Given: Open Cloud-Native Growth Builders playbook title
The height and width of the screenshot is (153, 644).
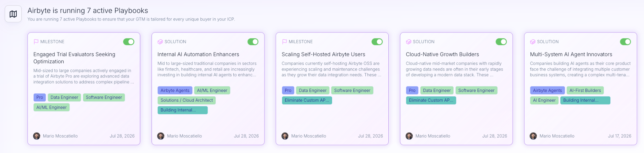Looking at the screenshot, I should point(442,54).
